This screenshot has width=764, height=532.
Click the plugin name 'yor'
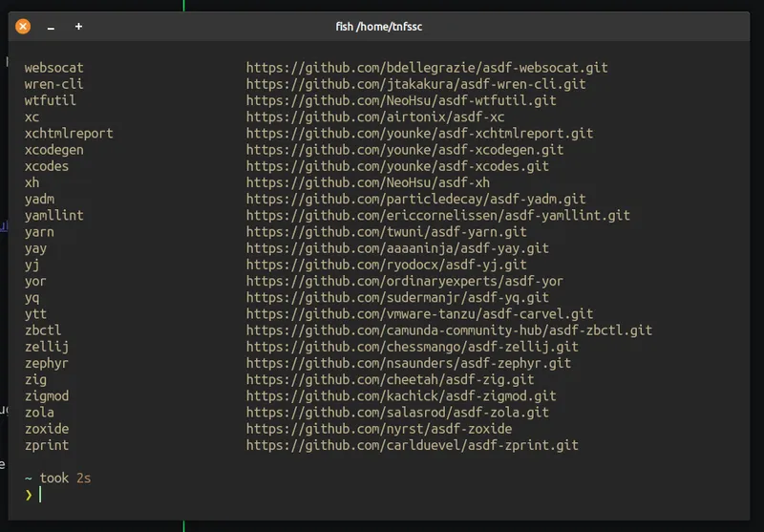(36, 281)
